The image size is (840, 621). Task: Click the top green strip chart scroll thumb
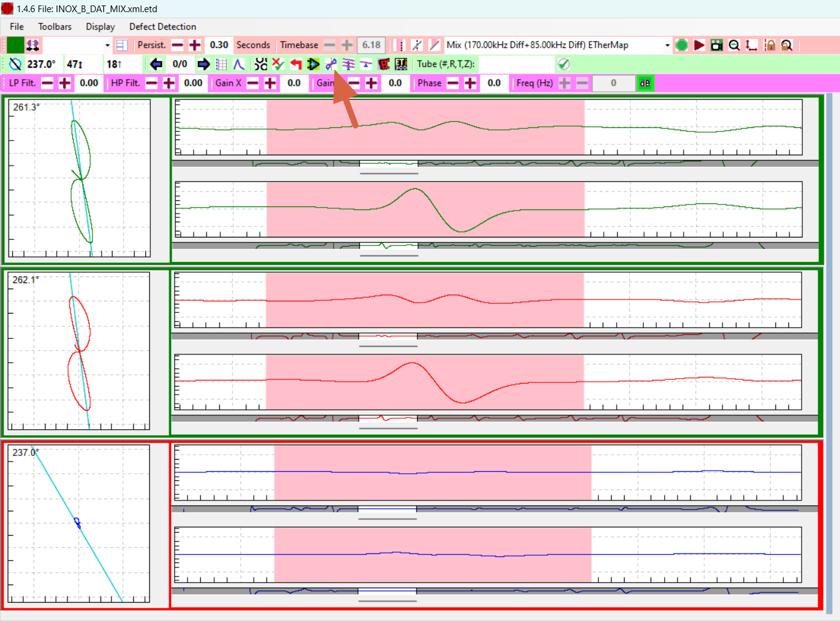(388, 164)
